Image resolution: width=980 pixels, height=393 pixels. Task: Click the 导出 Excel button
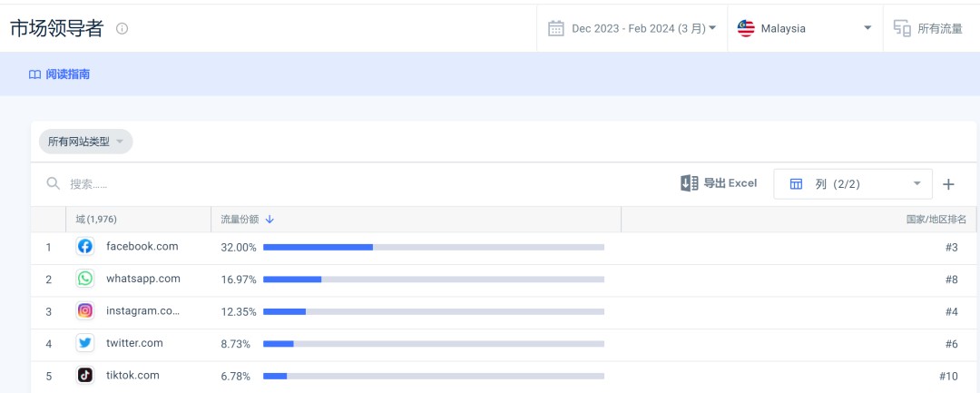tap(719, 183)
